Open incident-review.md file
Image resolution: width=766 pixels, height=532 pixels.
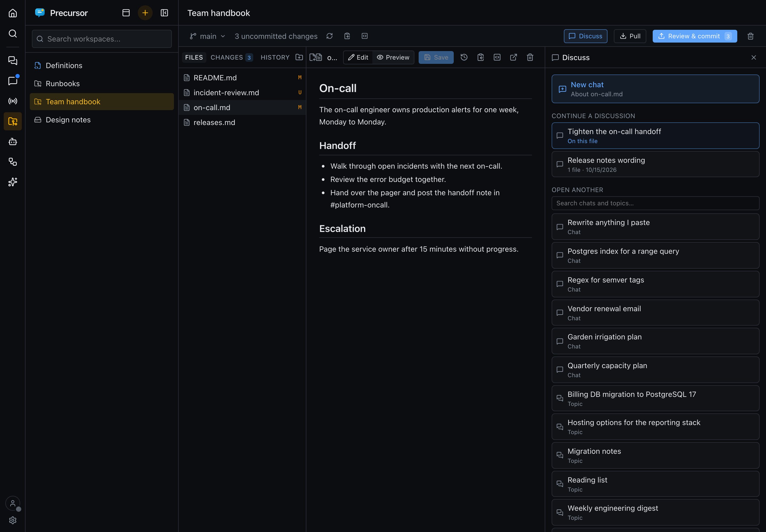pyautogui.click(x=242, y=93)
